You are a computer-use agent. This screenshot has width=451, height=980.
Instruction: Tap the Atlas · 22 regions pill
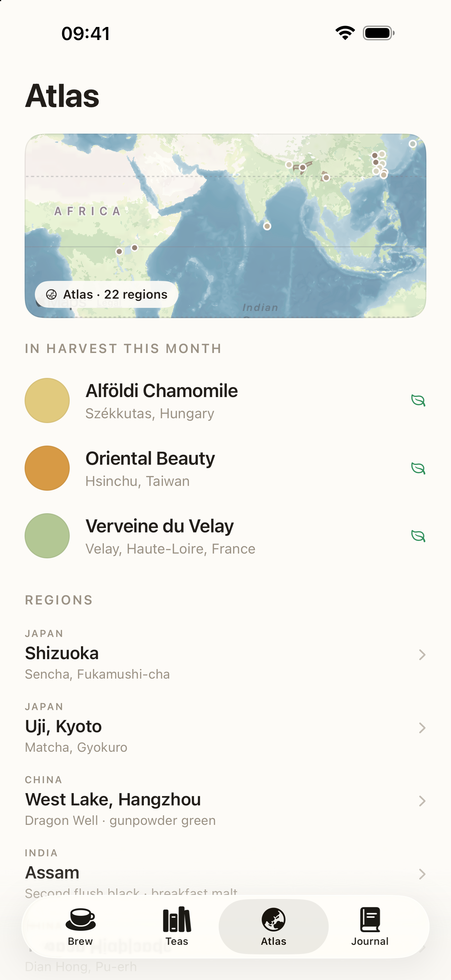(x=107, y=295)
